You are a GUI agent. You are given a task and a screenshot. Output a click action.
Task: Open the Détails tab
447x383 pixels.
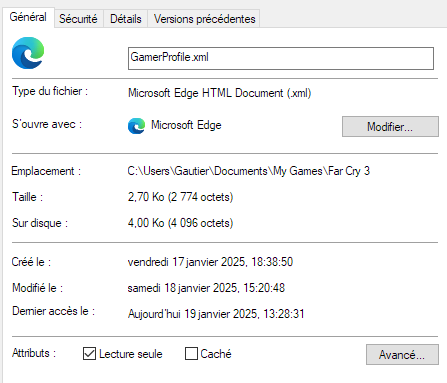126,19
